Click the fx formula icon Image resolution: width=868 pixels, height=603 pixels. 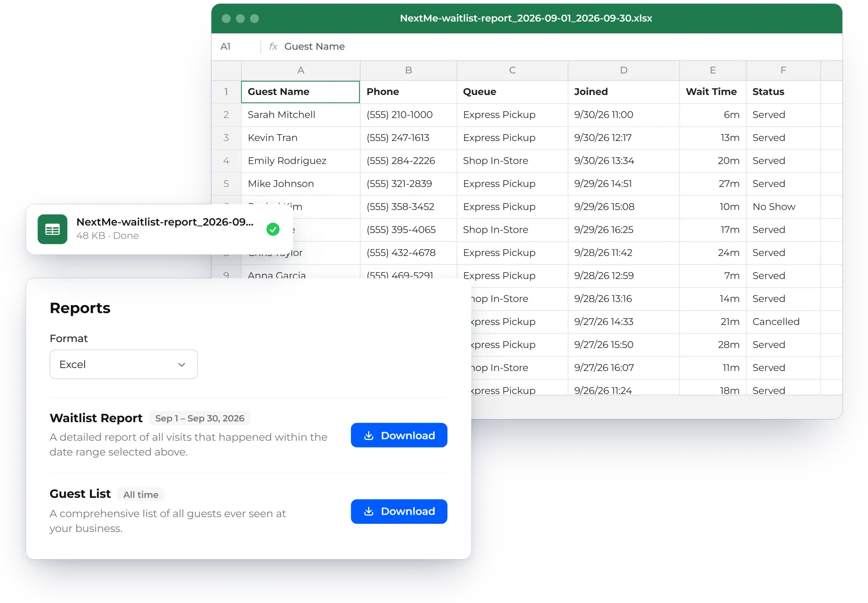273,47
